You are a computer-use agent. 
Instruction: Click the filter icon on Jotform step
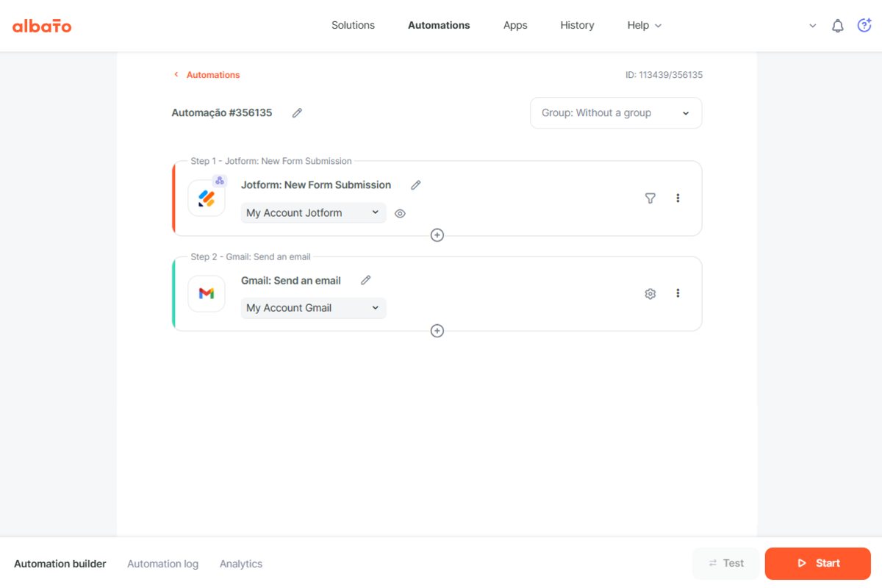650,198
